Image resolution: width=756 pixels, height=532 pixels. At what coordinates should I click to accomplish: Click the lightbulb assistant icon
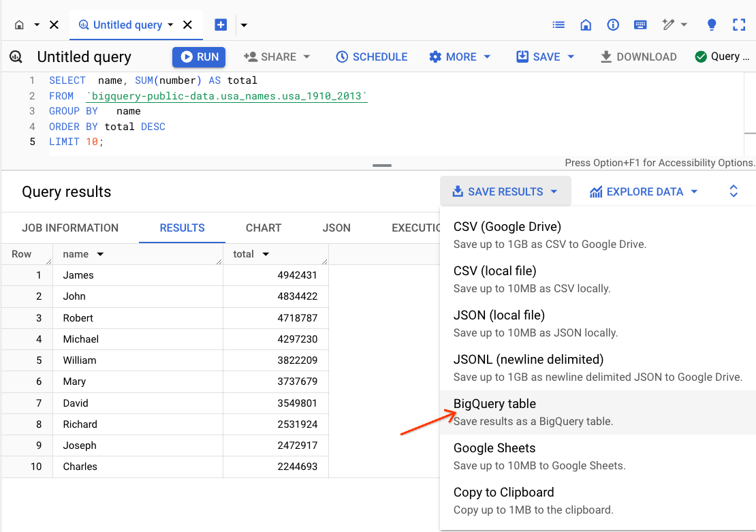click(711, 25)
